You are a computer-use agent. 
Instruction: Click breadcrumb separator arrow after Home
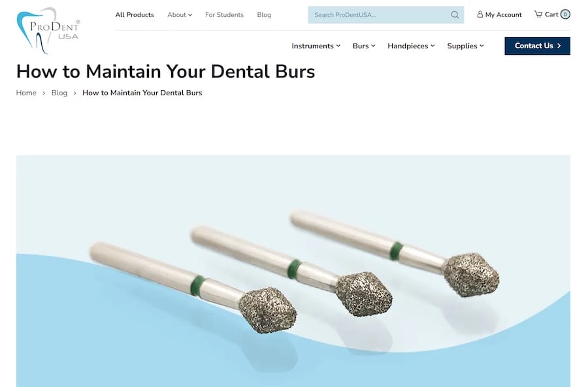[x=44, y=93]
